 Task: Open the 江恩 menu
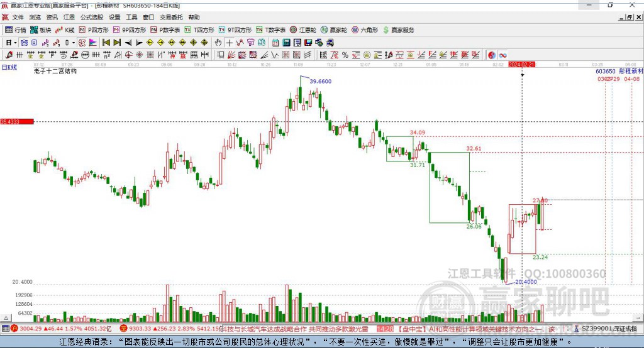coord(69,17)
